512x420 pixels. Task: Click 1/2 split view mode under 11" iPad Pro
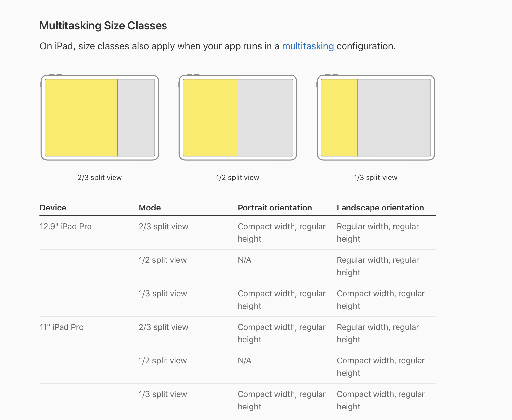coord(163,361)
